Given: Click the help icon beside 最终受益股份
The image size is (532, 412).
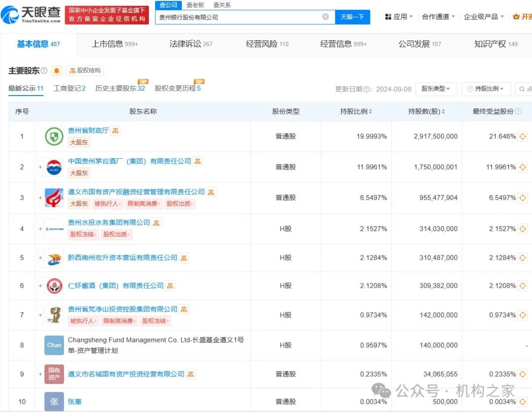Looking at the screenshot, I should click(518, 111).
